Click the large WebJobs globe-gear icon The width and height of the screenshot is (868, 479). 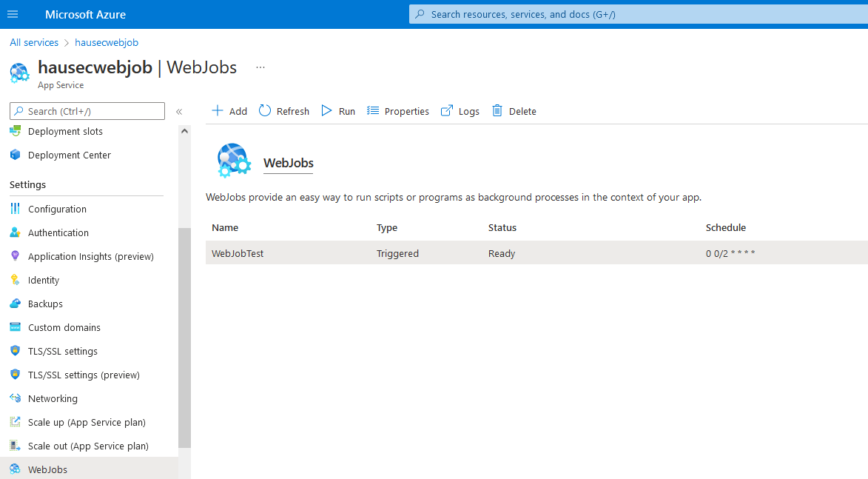[234, 160]
